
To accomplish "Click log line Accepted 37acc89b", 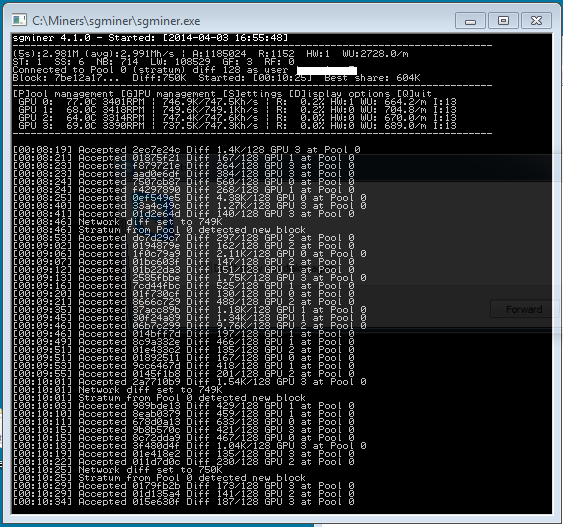I will pyautogui.click(x=189, y=309).
